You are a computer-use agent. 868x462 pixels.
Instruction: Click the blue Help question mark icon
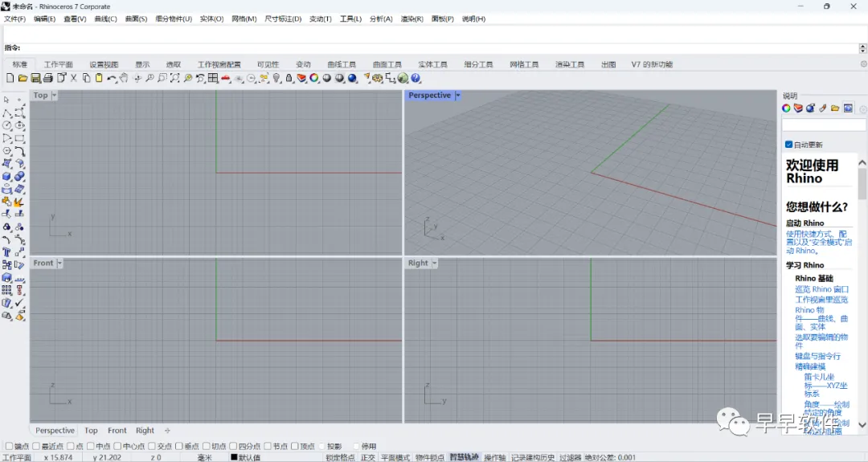(416, 78)
